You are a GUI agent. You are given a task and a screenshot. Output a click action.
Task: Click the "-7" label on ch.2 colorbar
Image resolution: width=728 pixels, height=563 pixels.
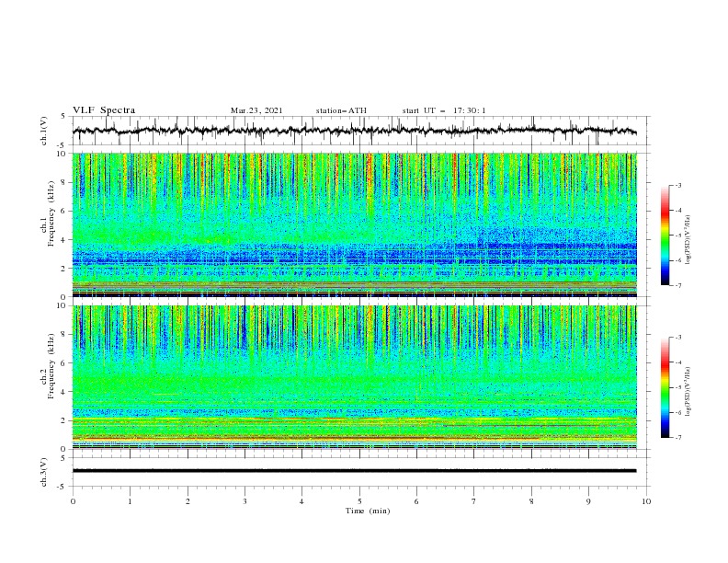[678, 438]
